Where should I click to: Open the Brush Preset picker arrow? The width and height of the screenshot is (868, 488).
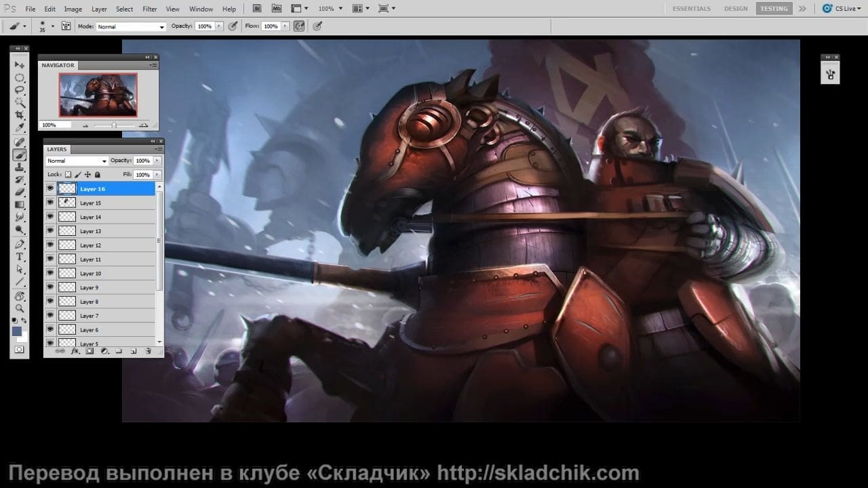pyautogui.click(x=53, y=26)
